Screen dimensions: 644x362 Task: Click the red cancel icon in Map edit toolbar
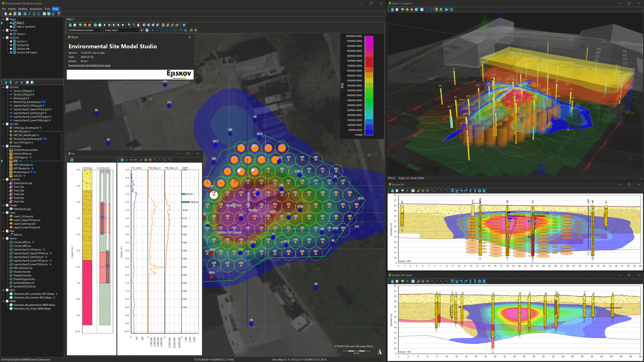click(x=196, y=30)
